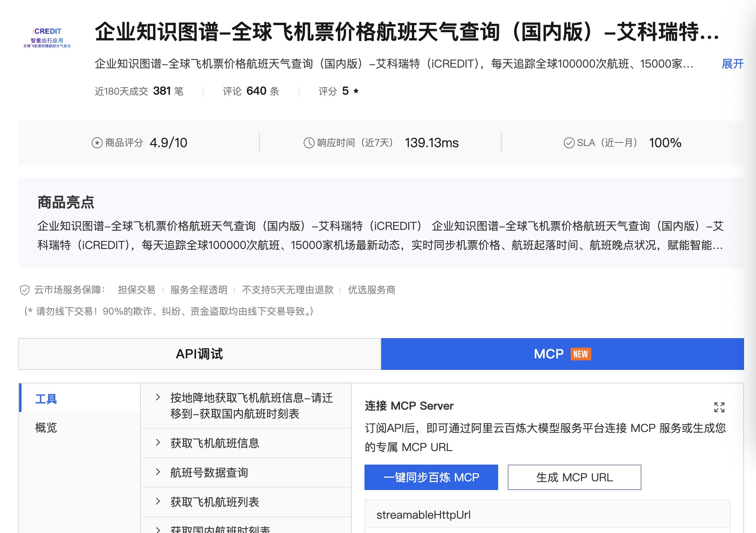Expand the 获取飞机航班列表 chevron
This screenshot has height=533, width=756.
[158, 501]
